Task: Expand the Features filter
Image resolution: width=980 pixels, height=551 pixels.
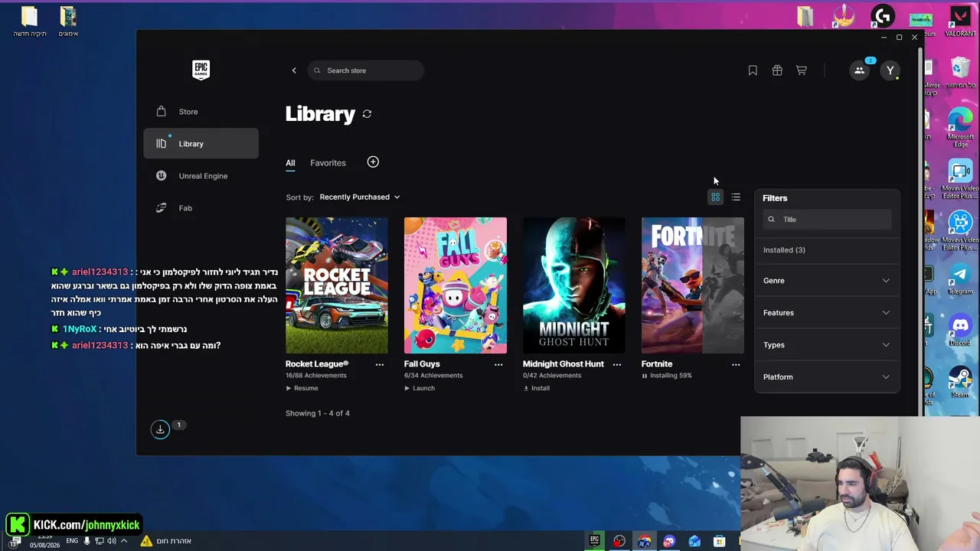Action: click(x=827, y=313)
